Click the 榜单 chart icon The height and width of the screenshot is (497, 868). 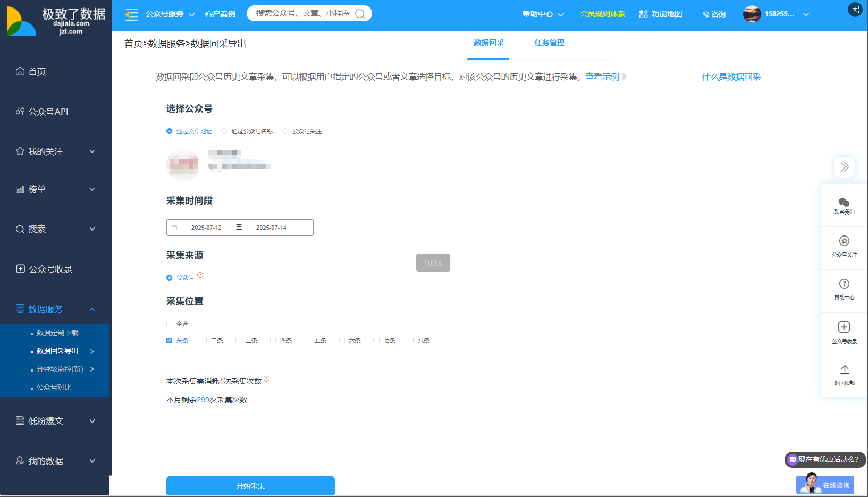coord(20,189)
